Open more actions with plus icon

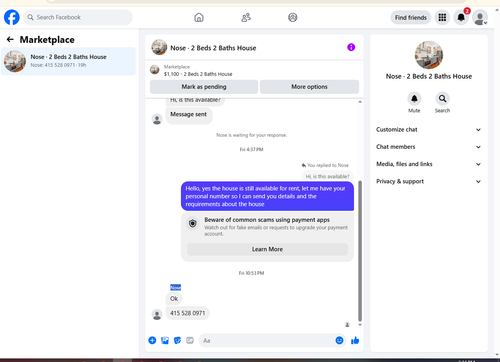pos(152,340)
